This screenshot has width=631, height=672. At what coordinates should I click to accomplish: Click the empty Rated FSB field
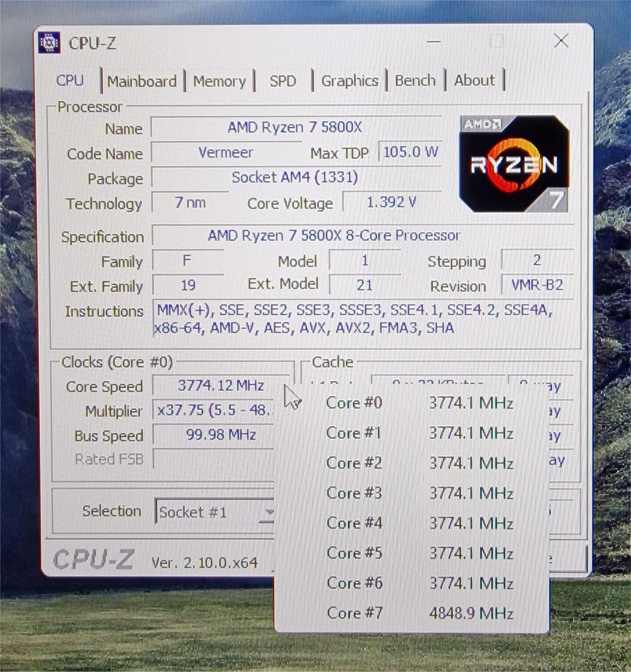click(214, 459)
